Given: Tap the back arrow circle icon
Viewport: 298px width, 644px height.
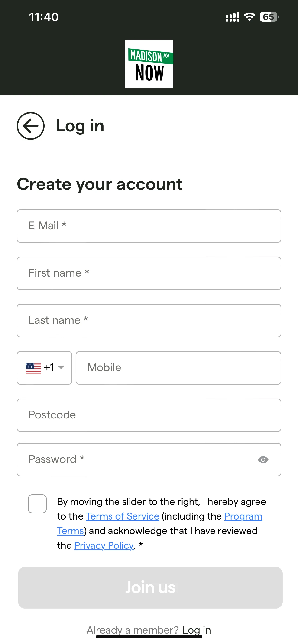Looking at the screenshot, I should click(31, 126).
